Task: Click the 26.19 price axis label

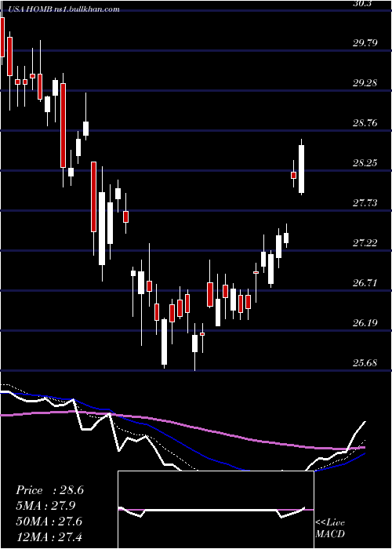Action: (x=366, y=322)
